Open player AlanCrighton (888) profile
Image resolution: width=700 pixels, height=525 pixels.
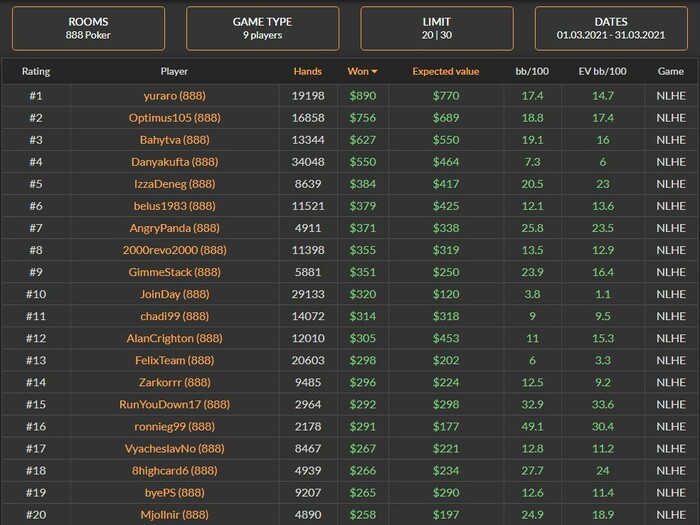point(175,338)
